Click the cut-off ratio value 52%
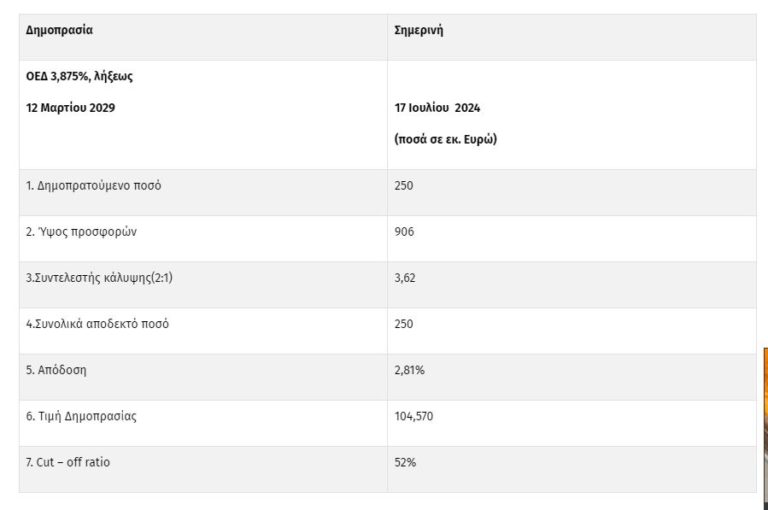The width and height of the screenshot is (768, 510). pyautogui.click(x=405, y=462)
